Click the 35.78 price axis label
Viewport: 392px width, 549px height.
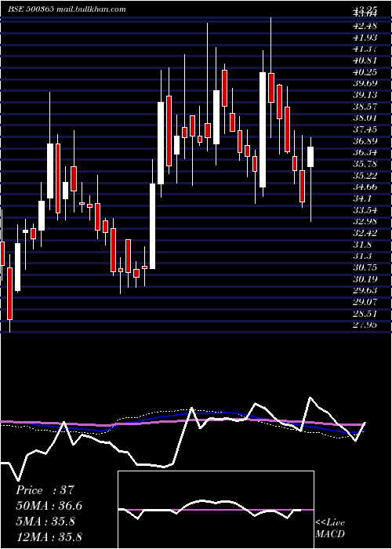click(x=365, y=164)
